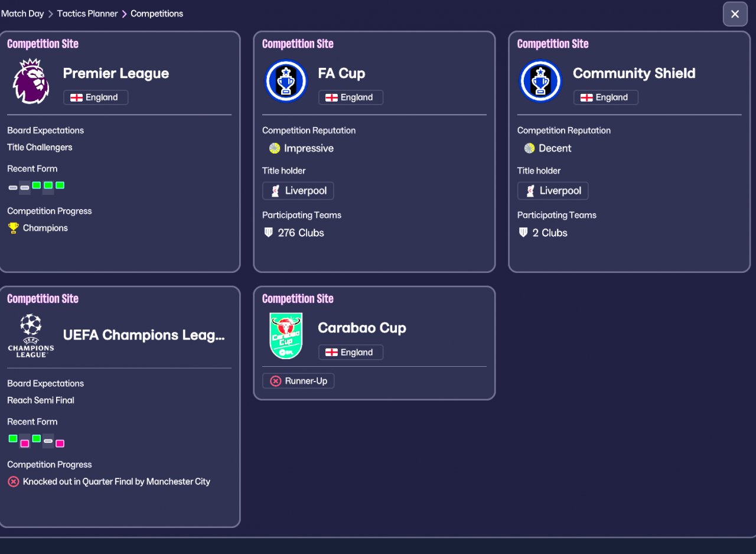Go to Tactics Planner breadcrumb
Viewport: 756px width, 554px height.
point(87,14)
